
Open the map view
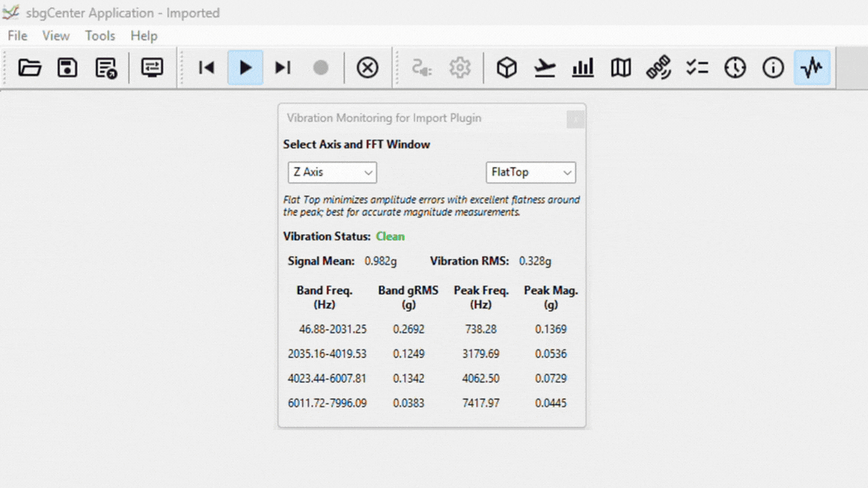[x=620, y=67]
